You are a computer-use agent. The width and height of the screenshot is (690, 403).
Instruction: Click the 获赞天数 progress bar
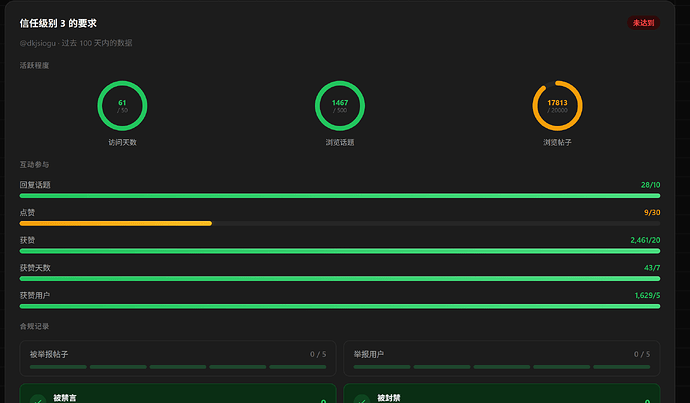pos(340,279)
